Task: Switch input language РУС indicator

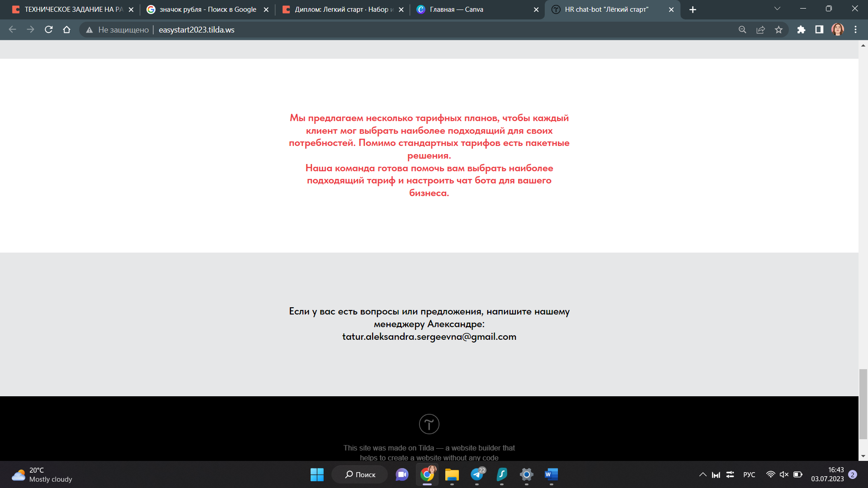Action: pos(749,474)
